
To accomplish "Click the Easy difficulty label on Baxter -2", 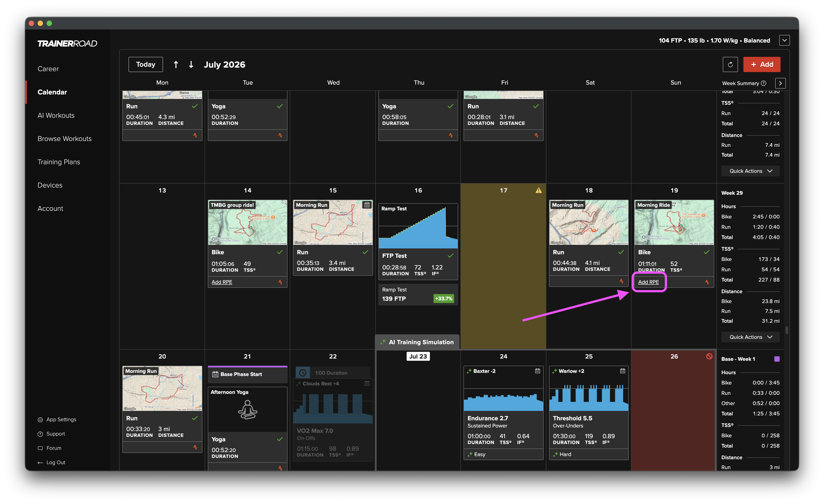I will point(480,455).
